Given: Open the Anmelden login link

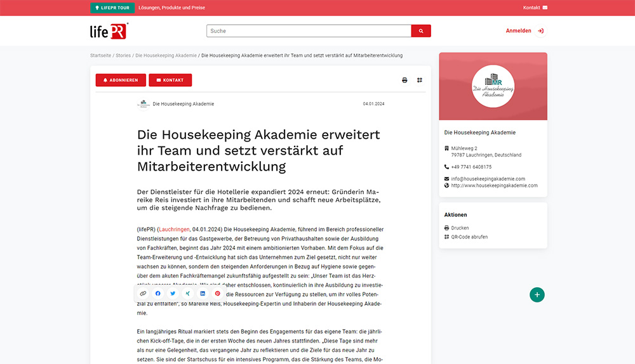Looking at the screenshot, I should 518,30.
